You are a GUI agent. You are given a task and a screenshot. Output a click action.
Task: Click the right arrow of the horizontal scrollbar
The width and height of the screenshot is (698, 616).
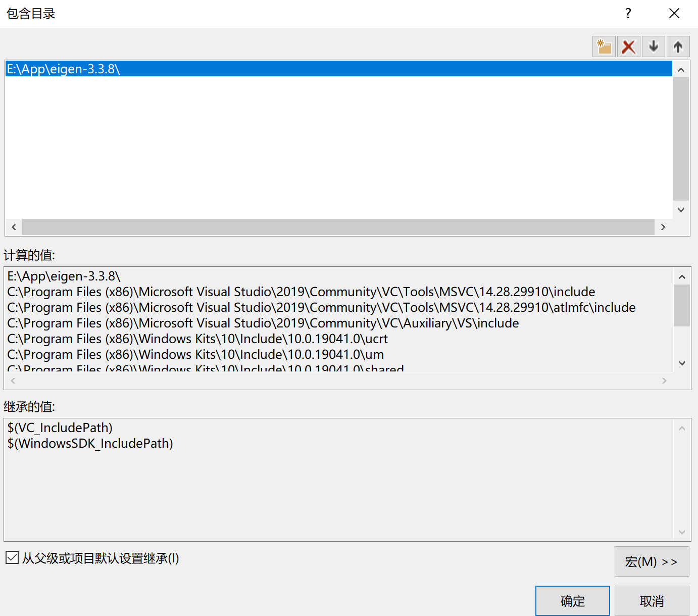(663, 227)
